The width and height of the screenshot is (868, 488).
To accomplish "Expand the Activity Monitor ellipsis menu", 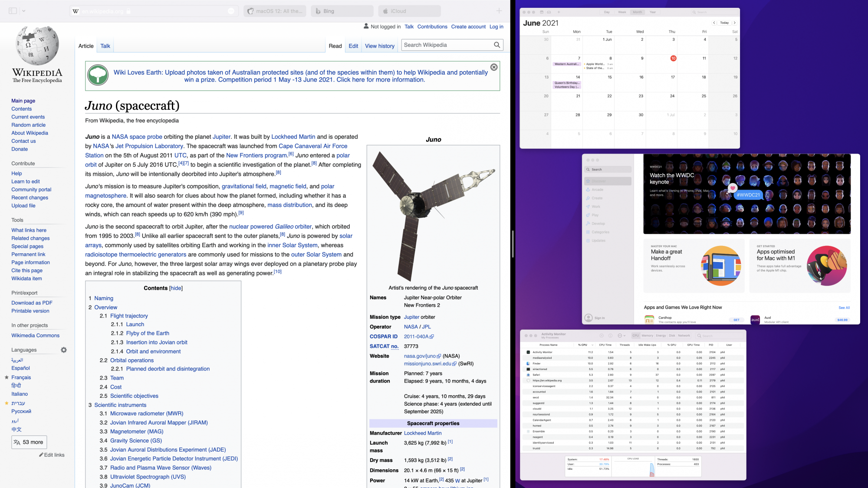I will pos(621,336).
